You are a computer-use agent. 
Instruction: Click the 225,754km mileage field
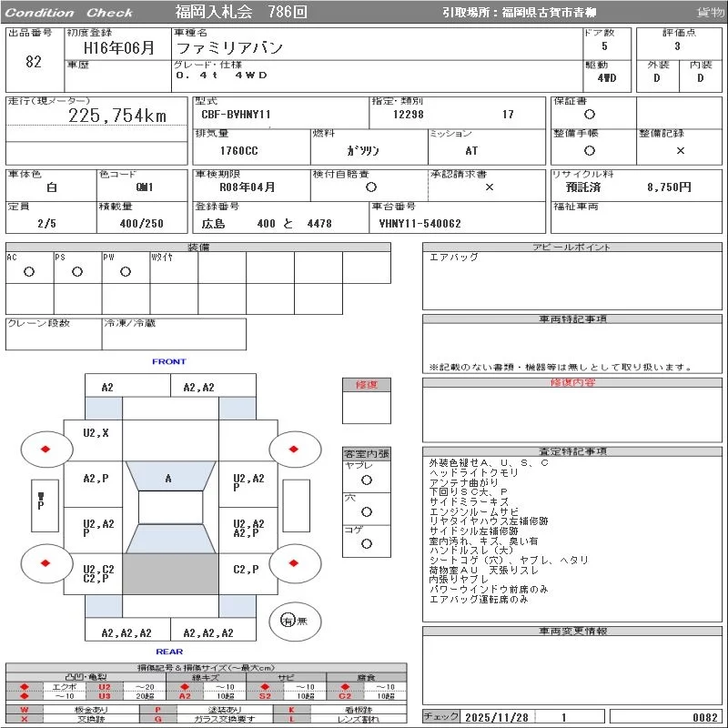pyautogui.click(x=117, y=116)
